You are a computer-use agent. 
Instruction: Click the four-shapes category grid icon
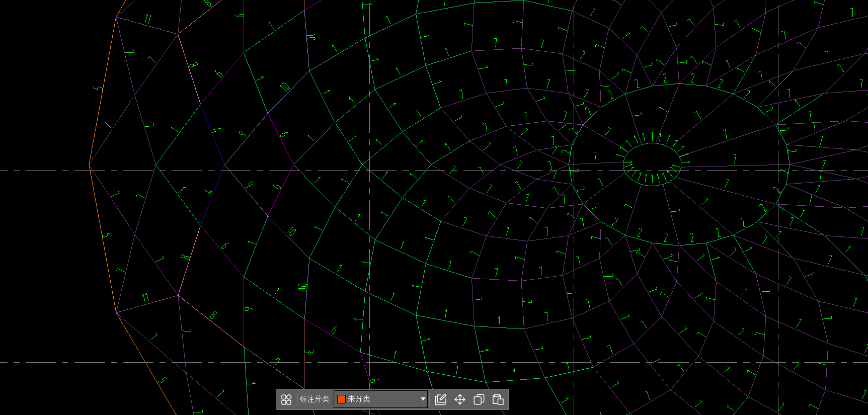click(286, 399)
